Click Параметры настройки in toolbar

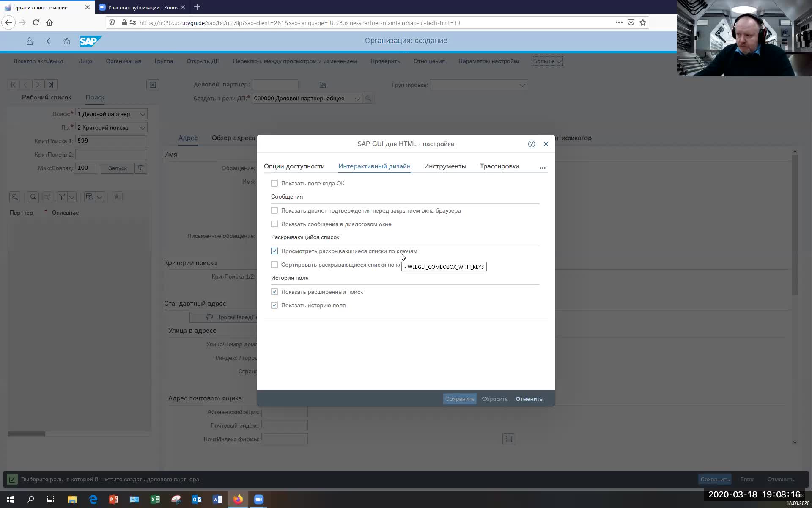click(x=489, y=61)
